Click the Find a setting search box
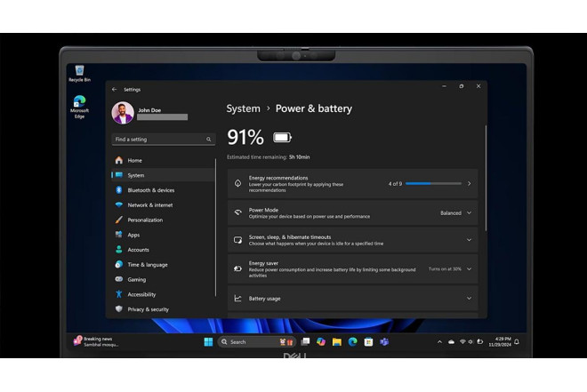587x392 pixels. tap(164, 140)
